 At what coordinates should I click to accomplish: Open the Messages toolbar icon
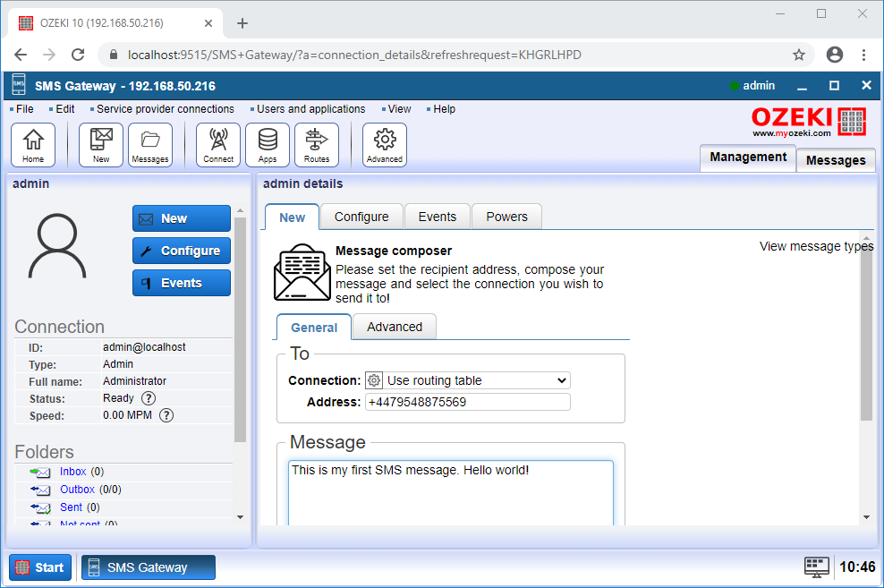tap(150, 145)
